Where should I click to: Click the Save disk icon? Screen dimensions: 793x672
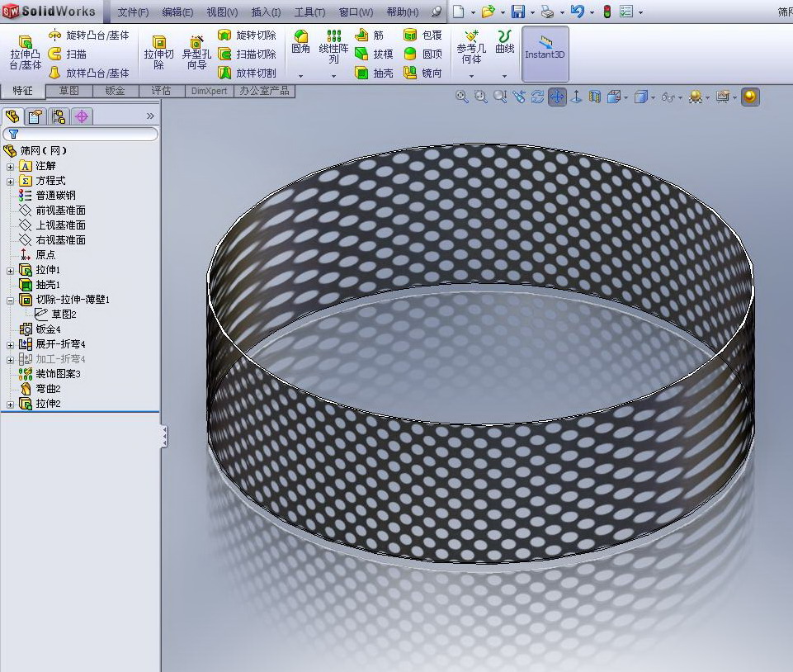click(x=518, y=12)
